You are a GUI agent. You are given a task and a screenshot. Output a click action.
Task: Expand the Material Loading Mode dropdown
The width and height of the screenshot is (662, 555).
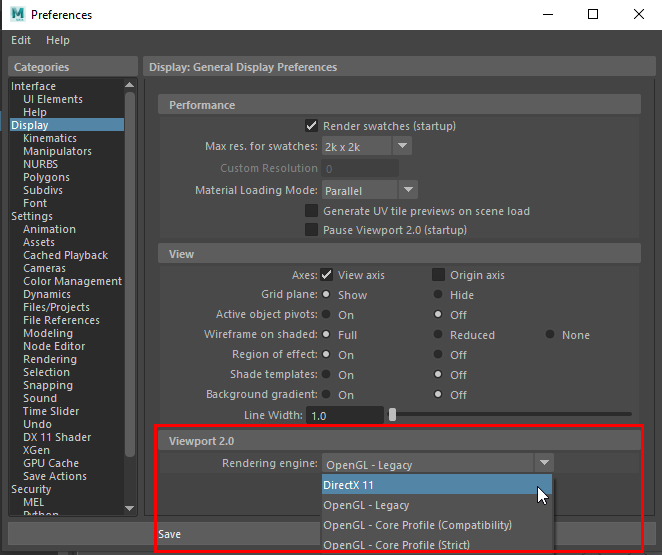408,190
